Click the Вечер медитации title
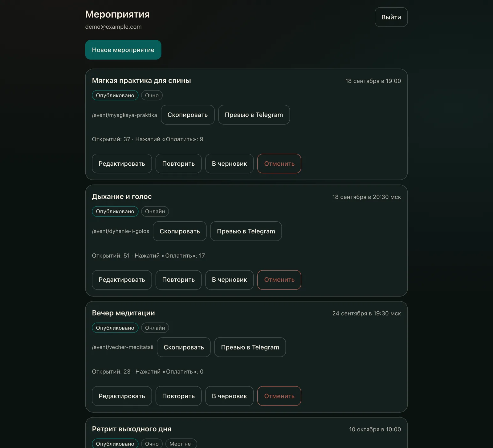Screen dimensions: 493x448 pos(123,313)
